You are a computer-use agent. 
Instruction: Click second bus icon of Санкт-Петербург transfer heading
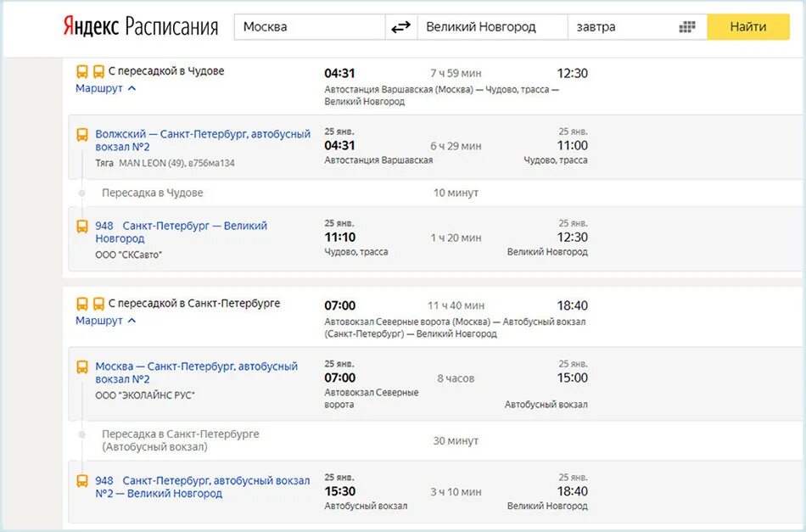(98, 304)
